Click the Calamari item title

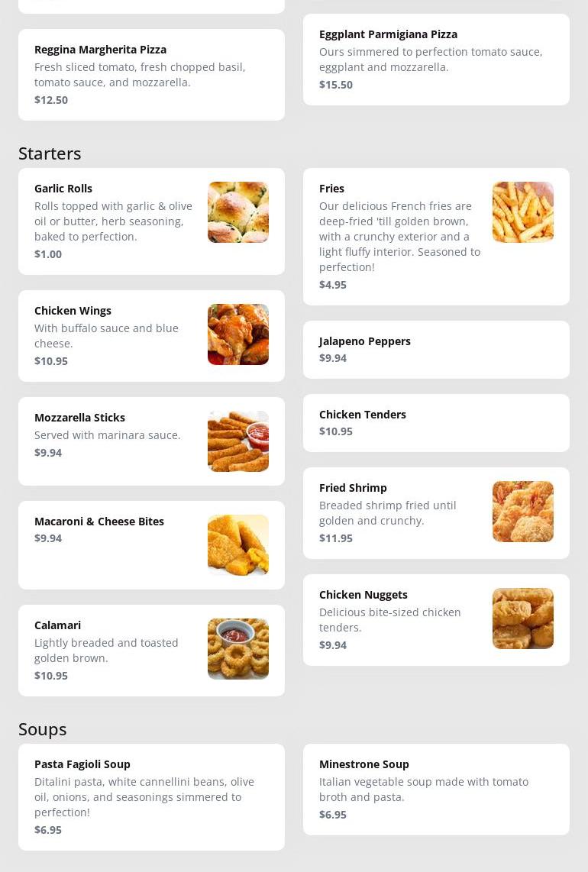[x=58, y=625]
